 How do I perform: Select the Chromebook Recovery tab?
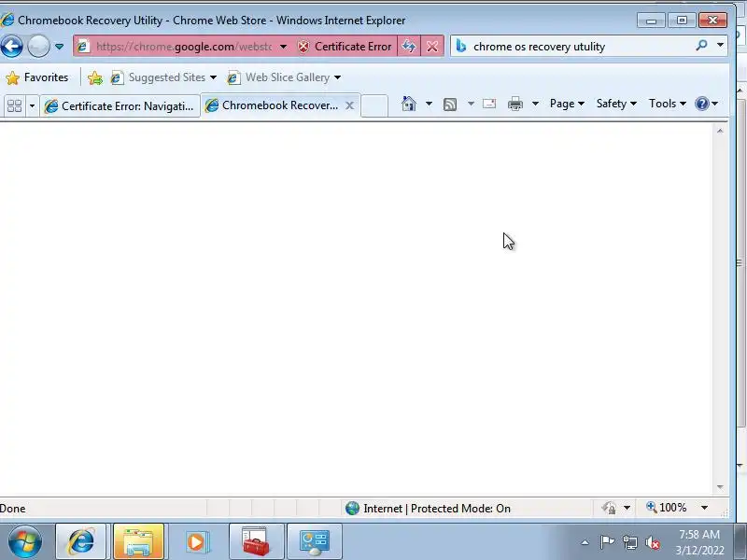coord(273,105)
